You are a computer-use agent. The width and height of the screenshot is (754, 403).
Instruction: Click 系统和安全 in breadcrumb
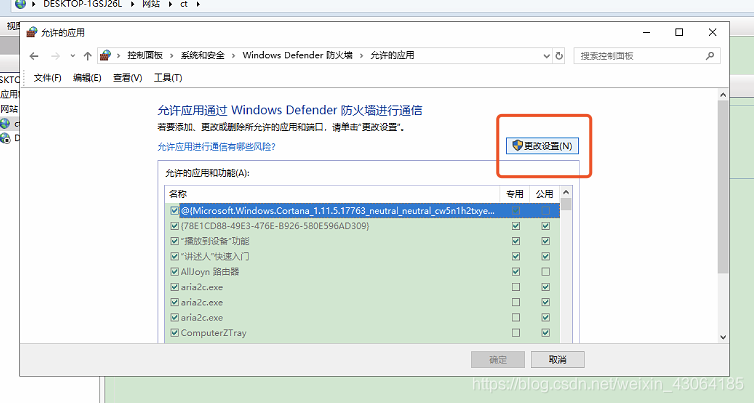tap(202, 55)
